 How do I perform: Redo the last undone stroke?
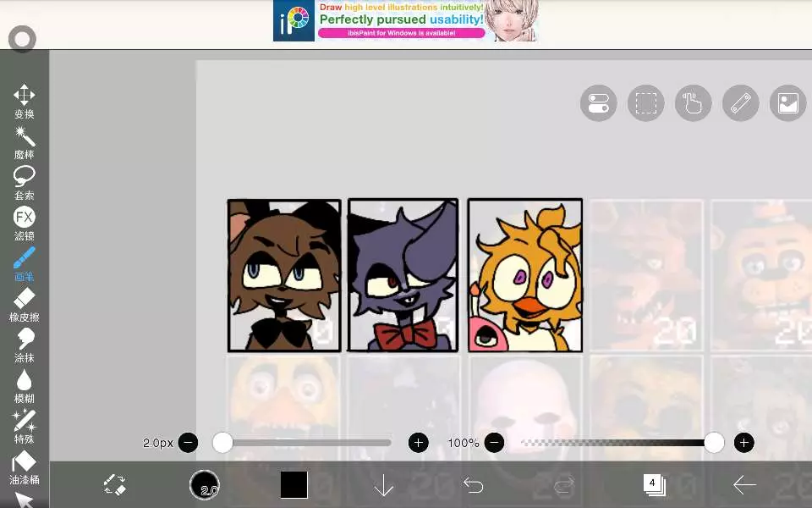(x=563, y=485)
